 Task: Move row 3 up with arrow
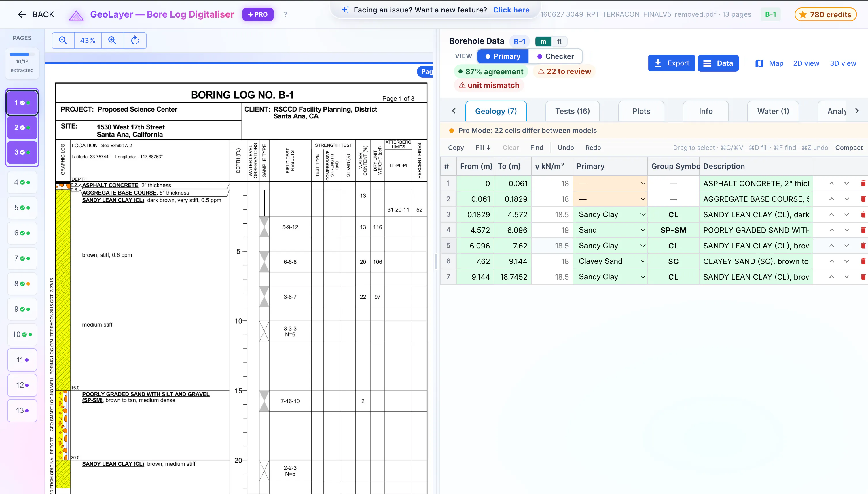click(831, 214)
